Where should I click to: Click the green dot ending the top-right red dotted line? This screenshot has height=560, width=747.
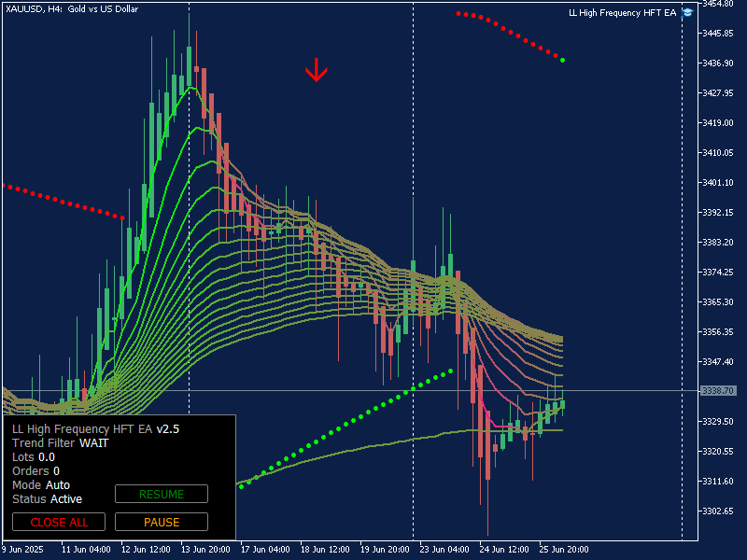click(x=563, y=60)
